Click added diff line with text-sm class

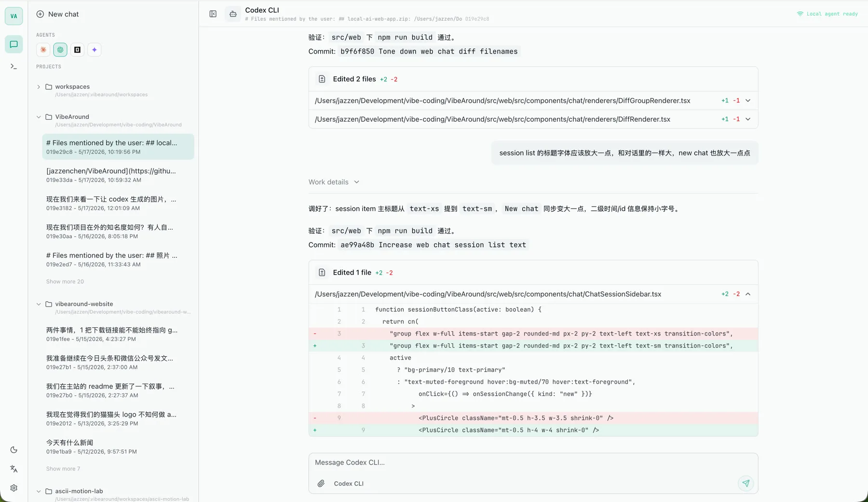coord(533,346)
